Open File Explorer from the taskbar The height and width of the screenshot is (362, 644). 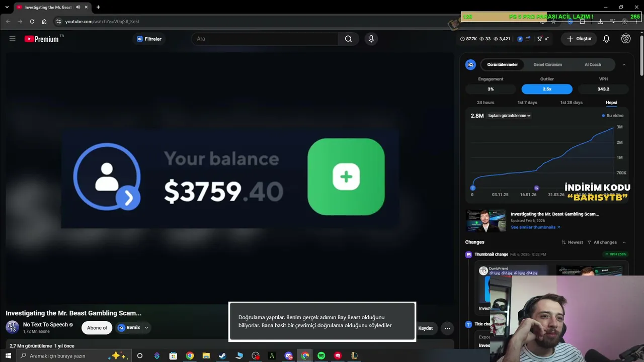coord(206,356)
